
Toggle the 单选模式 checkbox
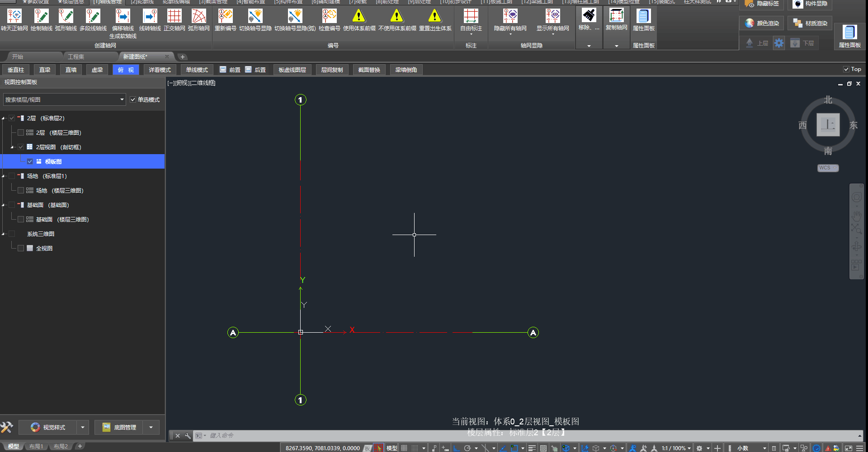133,99
